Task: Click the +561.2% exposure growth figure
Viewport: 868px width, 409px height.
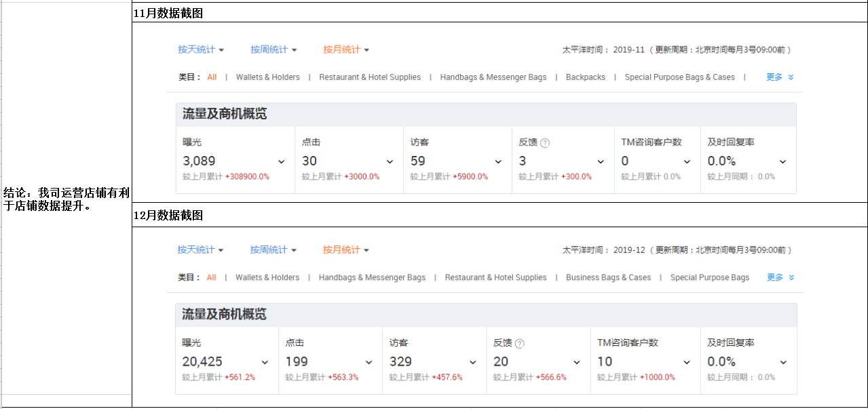Action: click(x=240, y=377)
